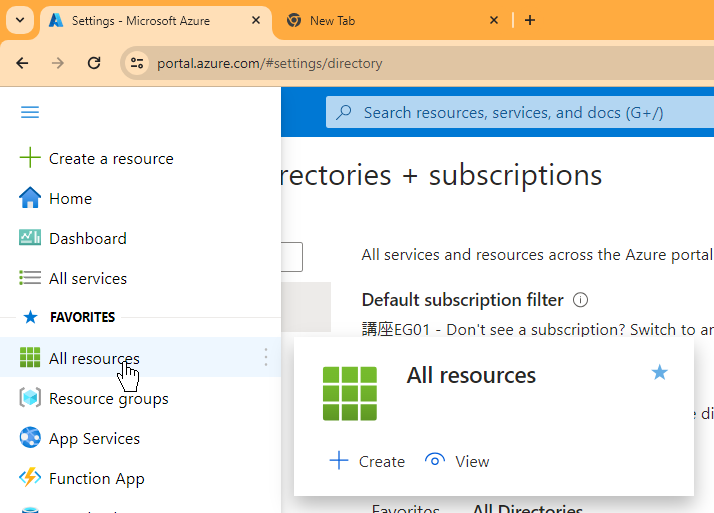The width and height of the screenshot is (714, 513).
Task: Open Dashboard in the left menu
Action: [88, 239]
